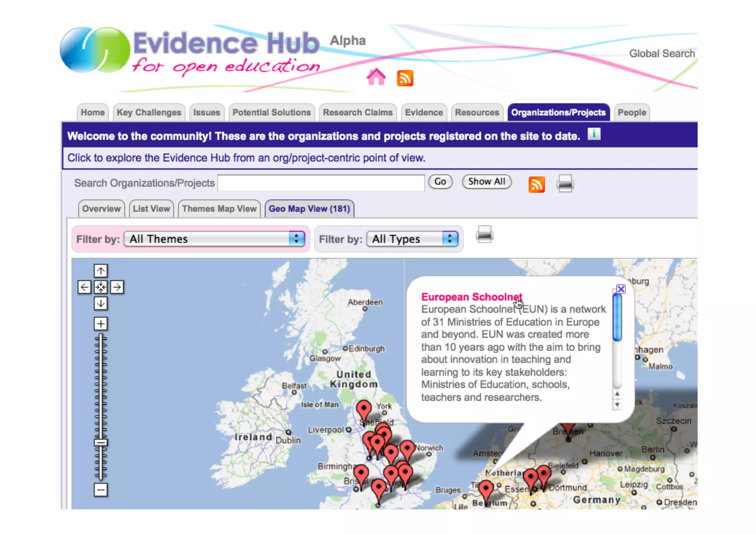Print using printer icon beside search RSS
Screen dimensions: 756x534
pos(565,183)
